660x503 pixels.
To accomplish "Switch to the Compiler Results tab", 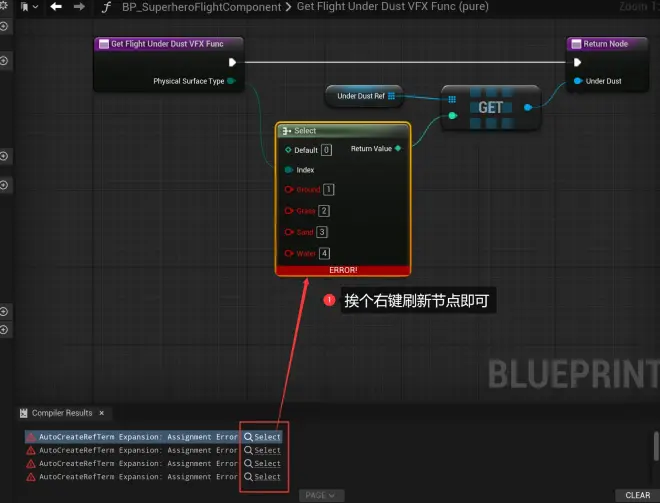I will (x=61, y=413).
